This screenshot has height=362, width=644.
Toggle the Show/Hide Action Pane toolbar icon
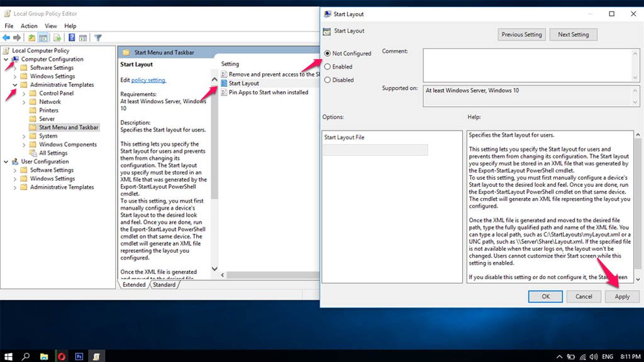[x=83, y=38]
